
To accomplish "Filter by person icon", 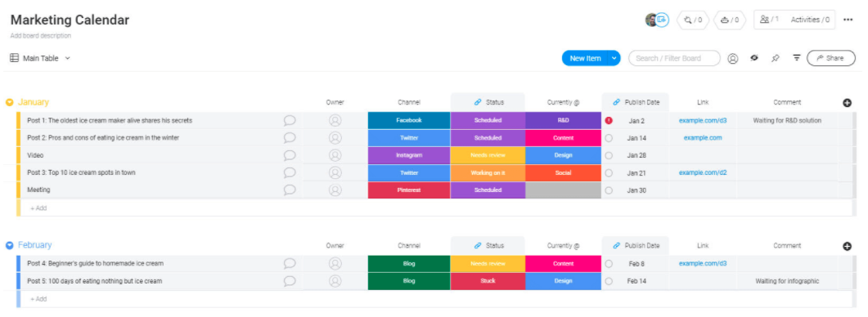I will 732,58.
